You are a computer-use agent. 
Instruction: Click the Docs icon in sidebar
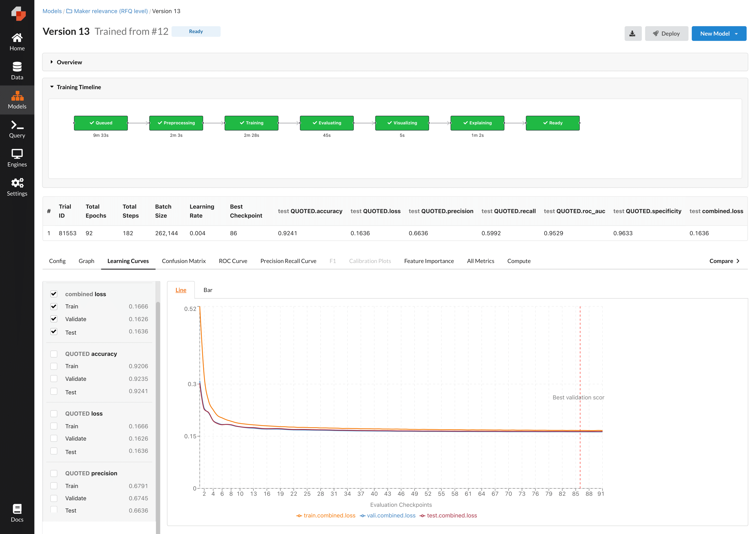click(x=17, y=511)
